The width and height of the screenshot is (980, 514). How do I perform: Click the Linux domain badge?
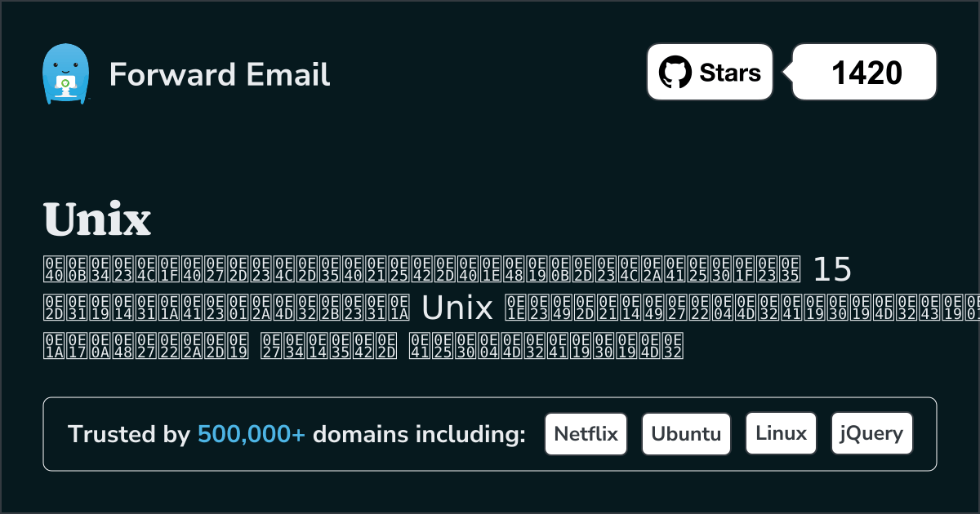(781, 433)
